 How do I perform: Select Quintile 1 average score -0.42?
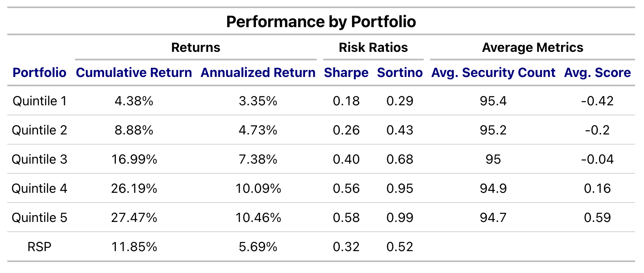point(597,101)
